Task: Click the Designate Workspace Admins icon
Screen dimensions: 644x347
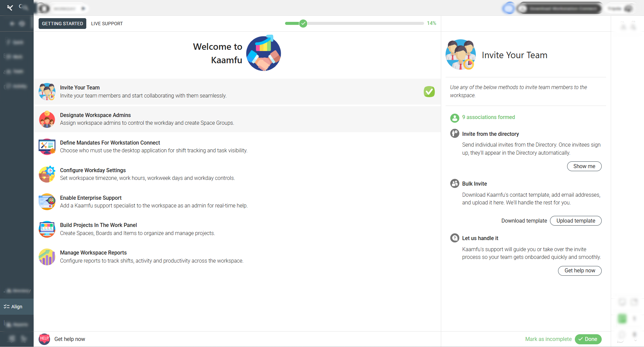Action: tap(47, 119)
